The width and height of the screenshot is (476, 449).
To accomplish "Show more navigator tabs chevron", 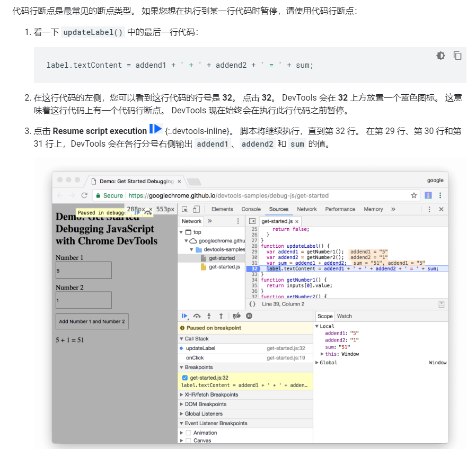I will 210,221.
